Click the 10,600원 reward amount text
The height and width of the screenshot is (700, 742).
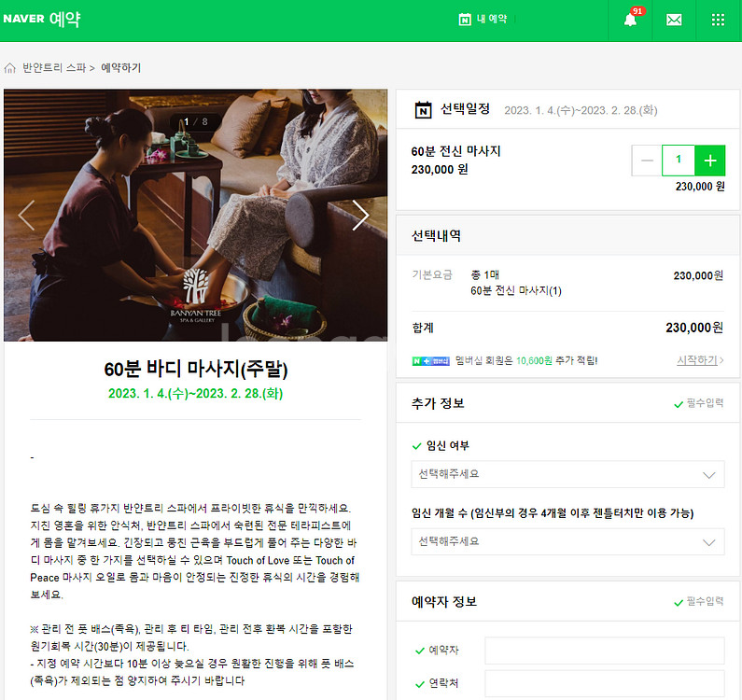point(534,360)
